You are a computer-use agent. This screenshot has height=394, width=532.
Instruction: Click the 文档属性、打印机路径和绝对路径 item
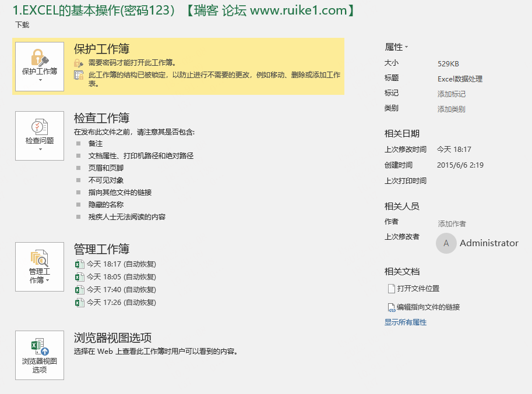click(141, 156)
